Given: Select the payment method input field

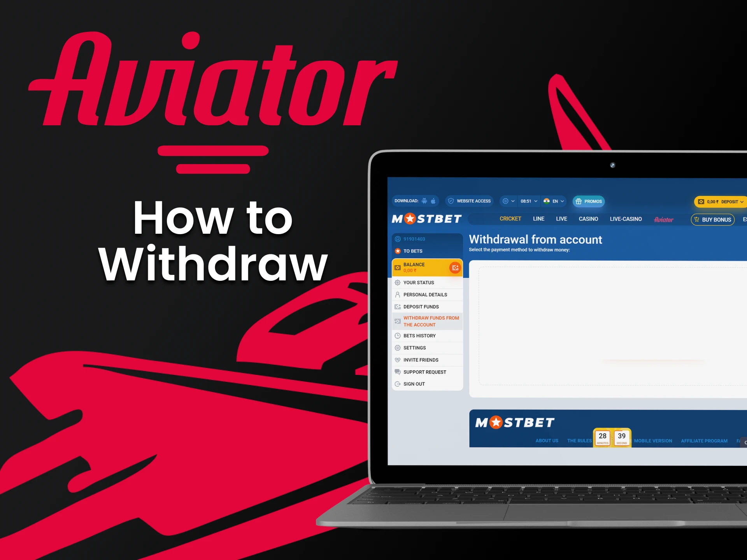Looking at the screenshot, I should (612, 324).
